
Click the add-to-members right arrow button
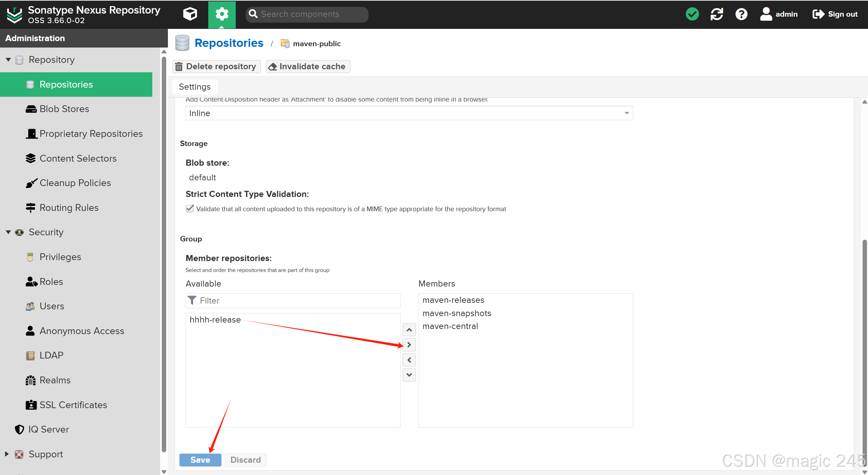pos(409,345)
